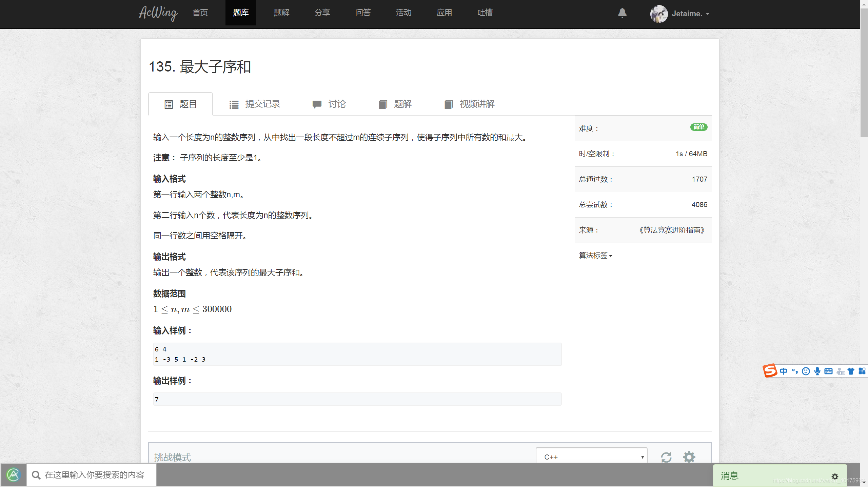Screen dimensions: 868x487
Task: Click the orange Sogou S logo
Action: (770, 371)
